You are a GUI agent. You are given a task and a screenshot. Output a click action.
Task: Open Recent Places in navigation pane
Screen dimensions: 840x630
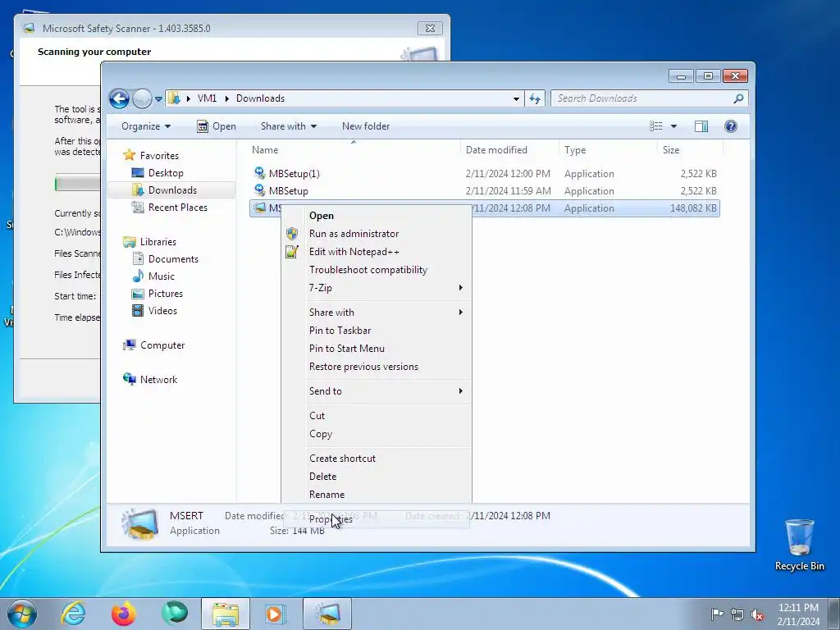pyautogui.click(x=177, y=208)
